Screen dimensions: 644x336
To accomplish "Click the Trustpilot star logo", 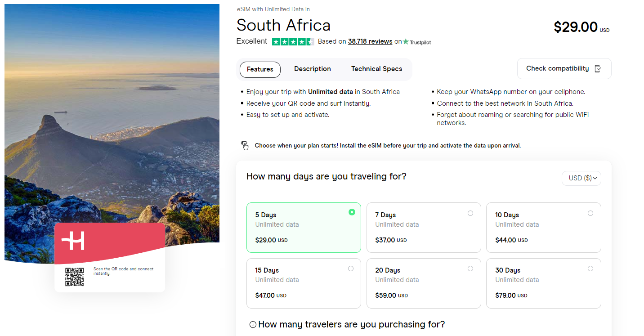I will 420,41.
